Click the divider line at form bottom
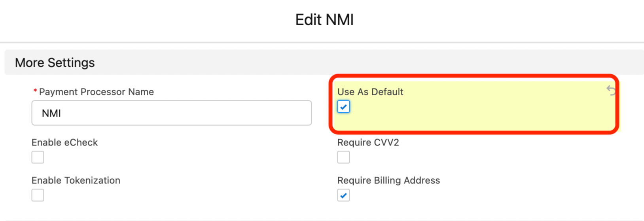Image resolution: width=644 pixels, height=221 pixels. click(322, 220)
